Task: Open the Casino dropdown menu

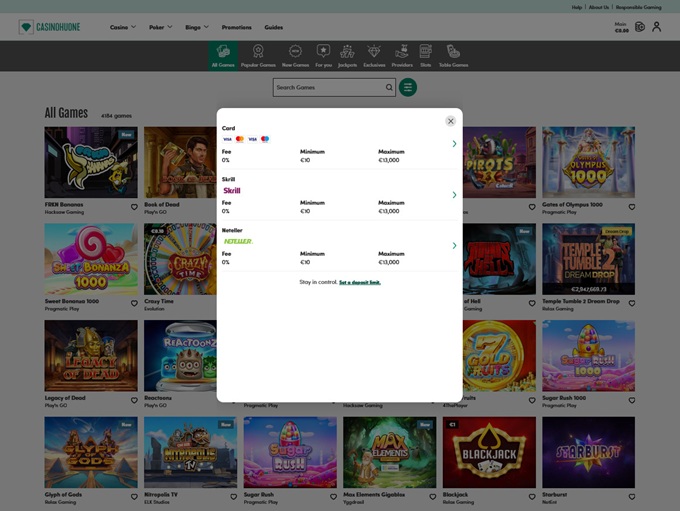Action: coord(125,27)
